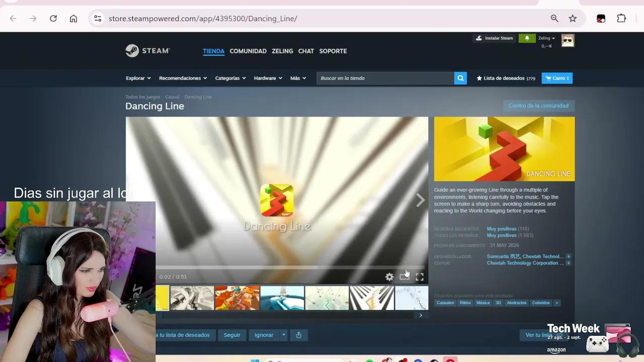Click the Dancing Line header capsule image
644x362 pixels.
click(504, 149)
